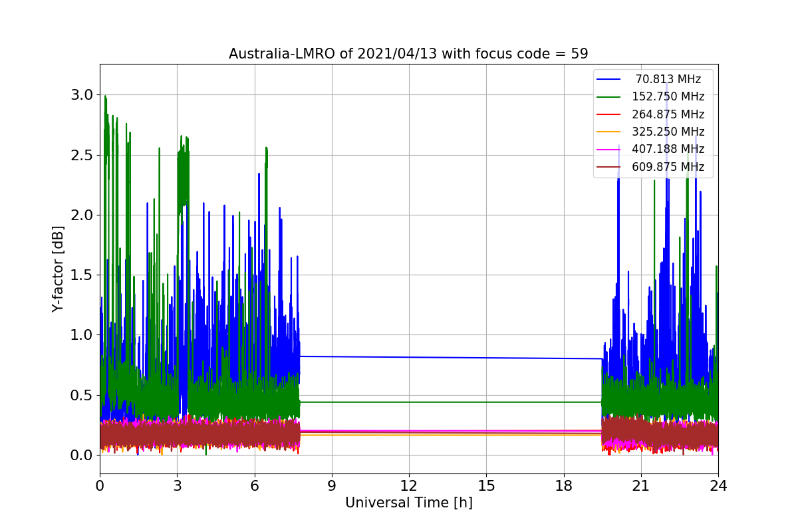Click the x-axis tick label 9

point(331,485)
